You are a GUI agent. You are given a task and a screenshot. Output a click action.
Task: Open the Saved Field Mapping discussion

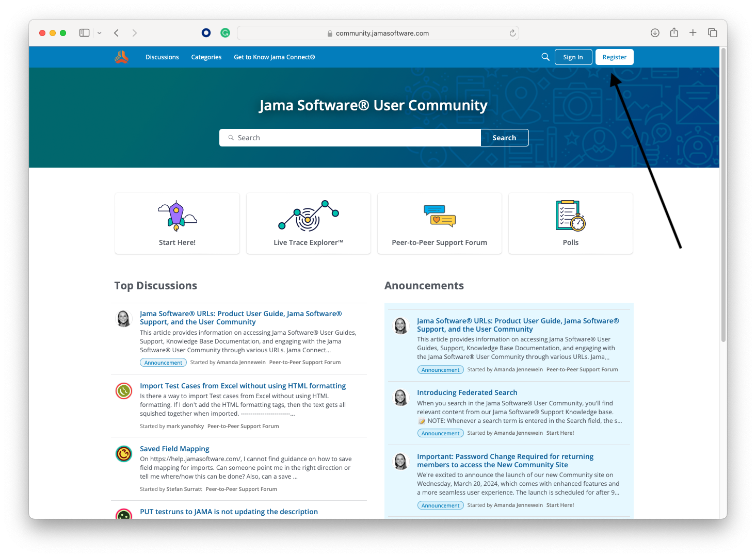(174, 449)
